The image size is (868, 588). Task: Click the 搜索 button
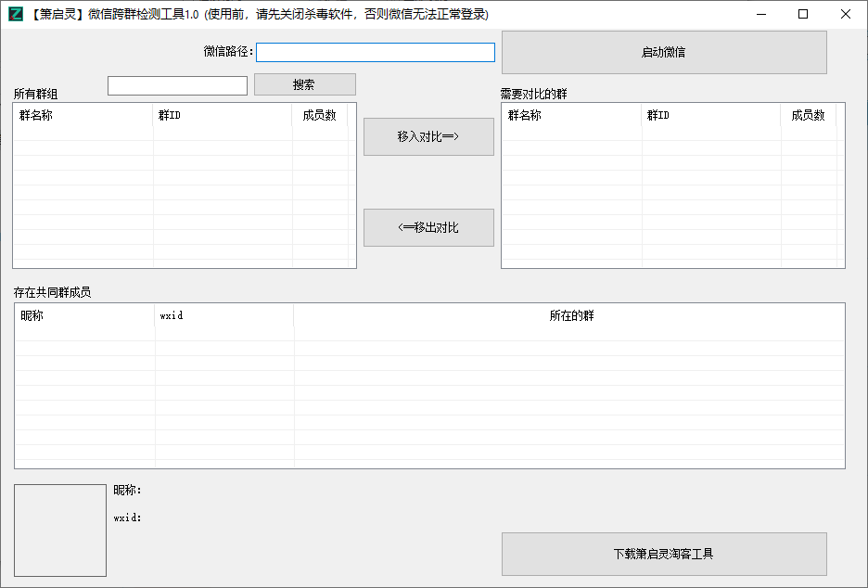(x=304, y=84)
